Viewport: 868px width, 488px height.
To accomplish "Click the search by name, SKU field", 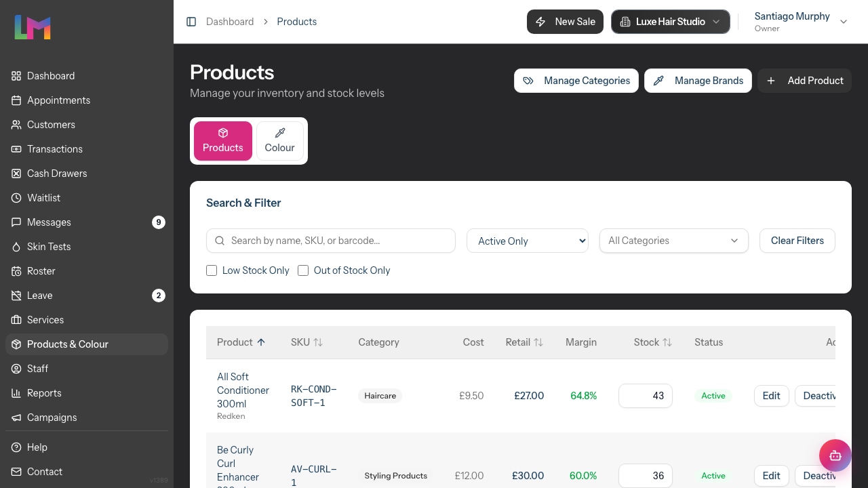I will point(331,241).
